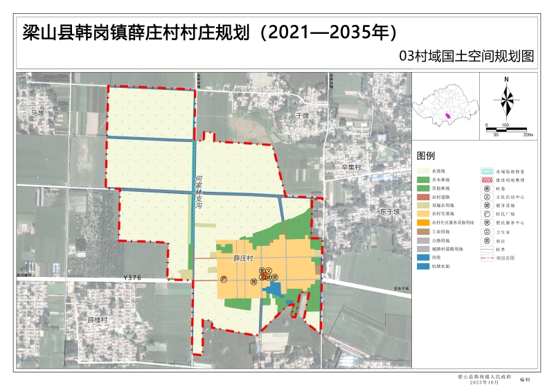
Task: Click the 村民广场 legend symbol
Action: [488, 214]
